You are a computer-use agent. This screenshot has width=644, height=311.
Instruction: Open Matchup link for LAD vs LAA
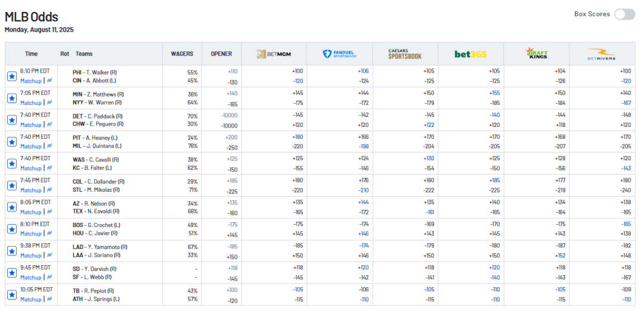tap(30, 256)
